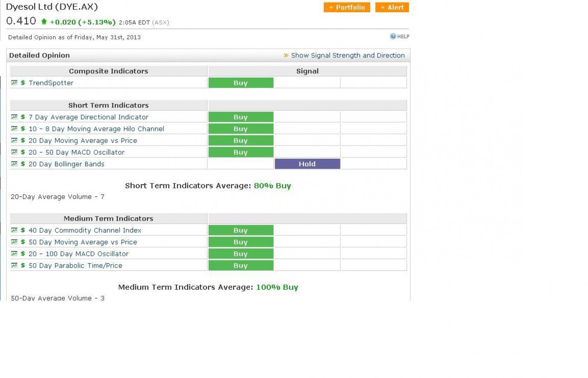Click dollar icon for 20 Day Bollinger Bands
Image resolution: width=588 pixels, height=378 pixels.
(x=23, y=164)
